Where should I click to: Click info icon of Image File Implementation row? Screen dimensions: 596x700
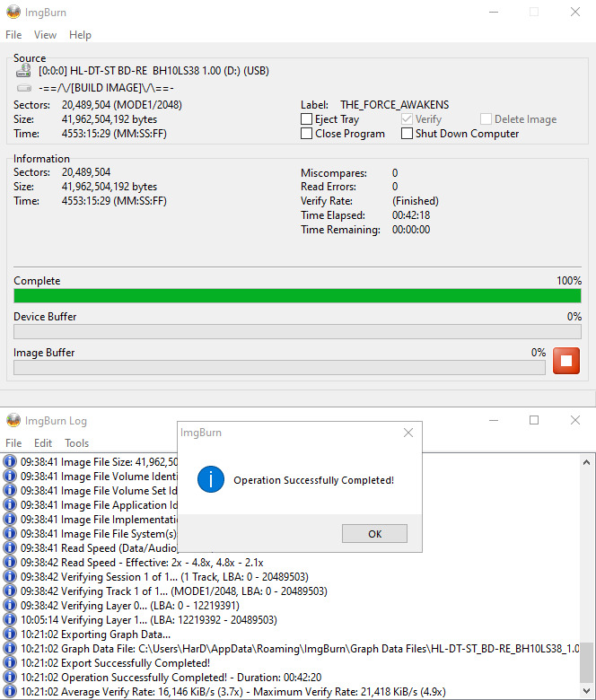tap(10, 519)
